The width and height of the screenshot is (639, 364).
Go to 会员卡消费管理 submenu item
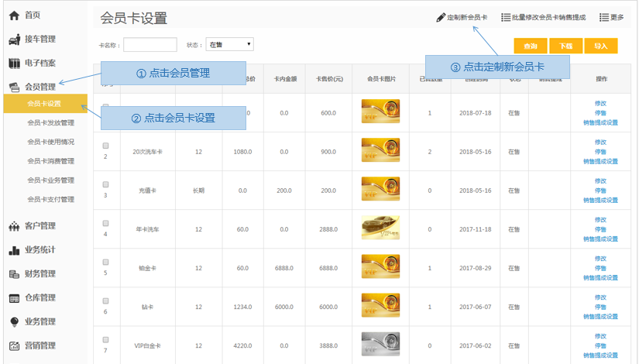50,161
